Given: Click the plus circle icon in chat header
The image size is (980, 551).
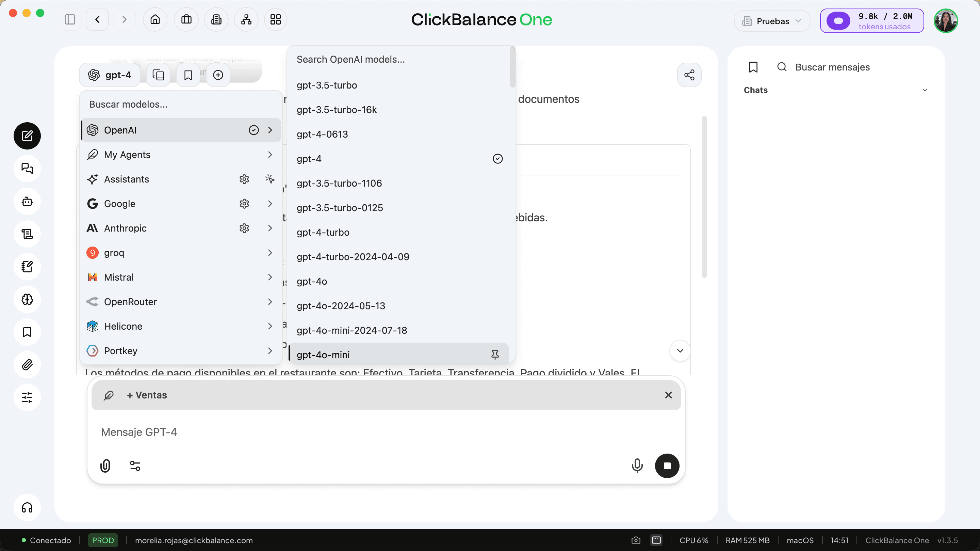Looking at the screenshot, I should point(218,75).
